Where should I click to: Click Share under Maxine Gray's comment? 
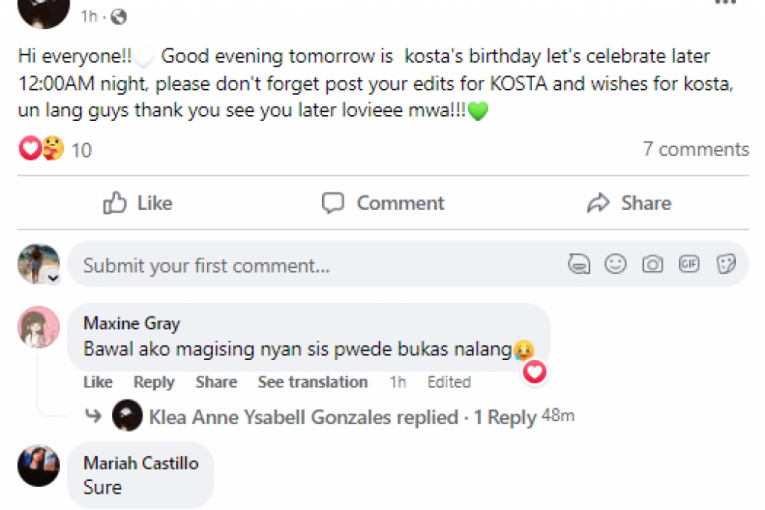[216, 382]
